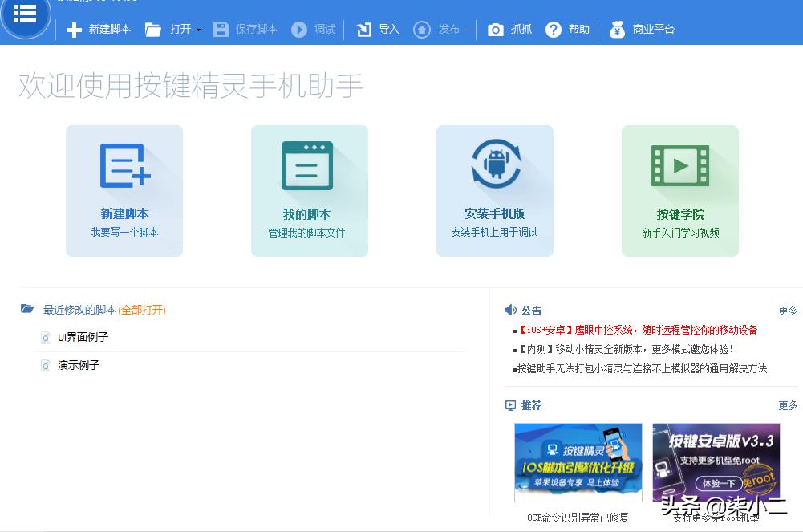
Task: Click the 保存脚本 save icon
Action: 219,30
